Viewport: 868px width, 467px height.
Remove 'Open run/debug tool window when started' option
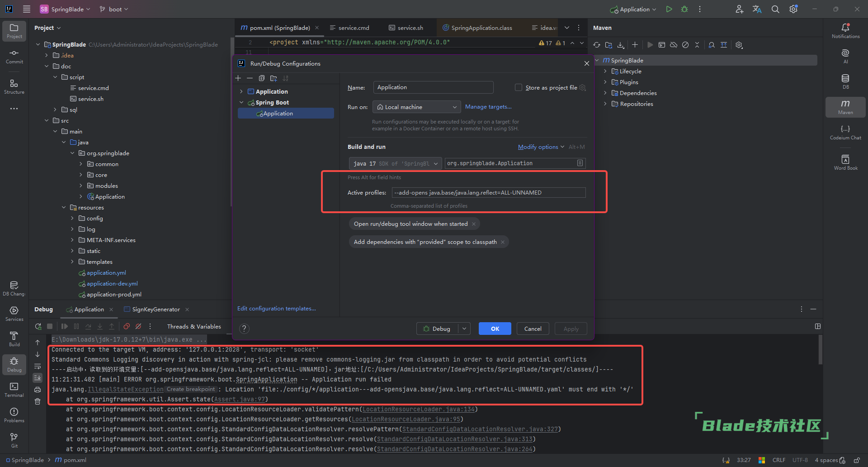pos(474,224)
